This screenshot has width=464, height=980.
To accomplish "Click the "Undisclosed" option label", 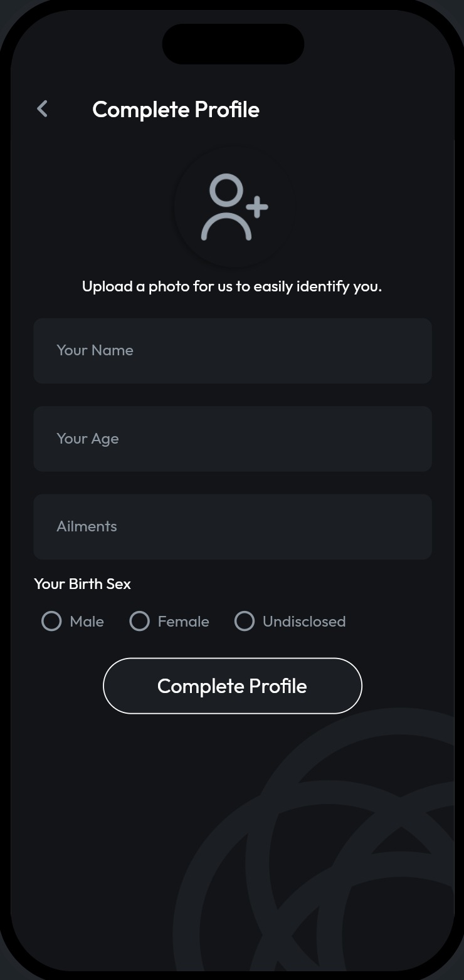I will (x=304, y=622).
